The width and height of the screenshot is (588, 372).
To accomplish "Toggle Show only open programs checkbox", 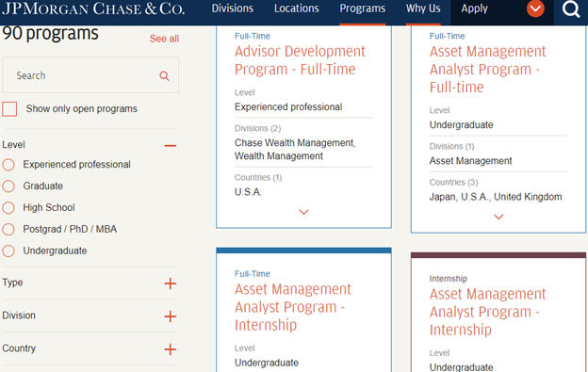I will pyautogui.click(x=9, y=109).
